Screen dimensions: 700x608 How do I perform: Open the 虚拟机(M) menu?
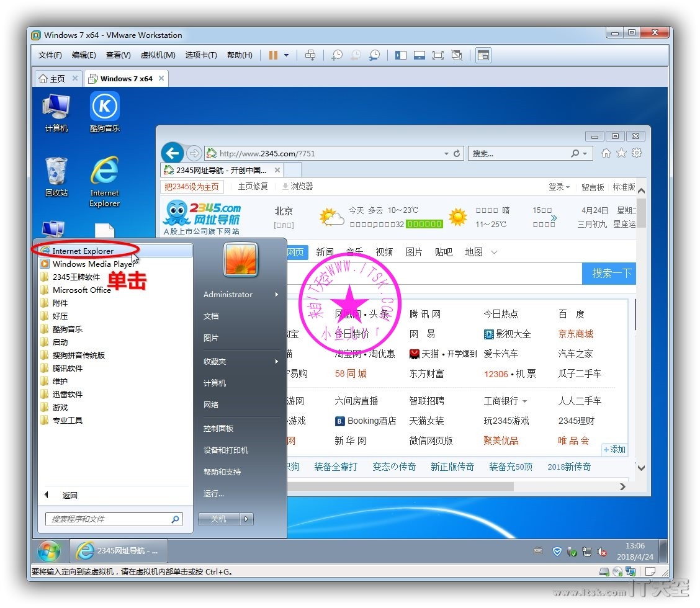[x=158, y=55]
